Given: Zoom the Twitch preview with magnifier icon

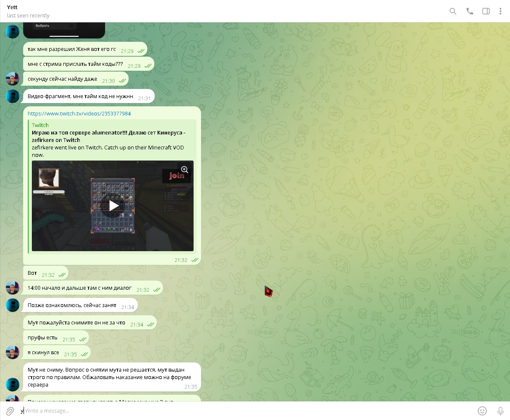Looking at the screenshot, I should [184, 170].
